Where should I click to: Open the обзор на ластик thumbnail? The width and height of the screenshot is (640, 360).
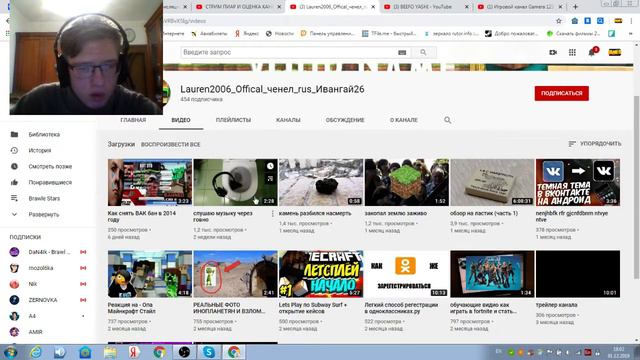pos(492,182)
